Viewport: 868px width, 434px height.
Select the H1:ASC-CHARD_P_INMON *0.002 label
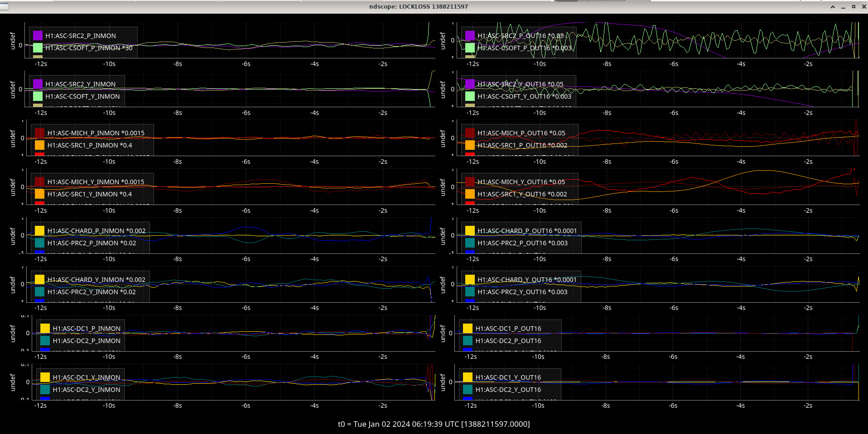pyautogui.click(x=96, y=231)
